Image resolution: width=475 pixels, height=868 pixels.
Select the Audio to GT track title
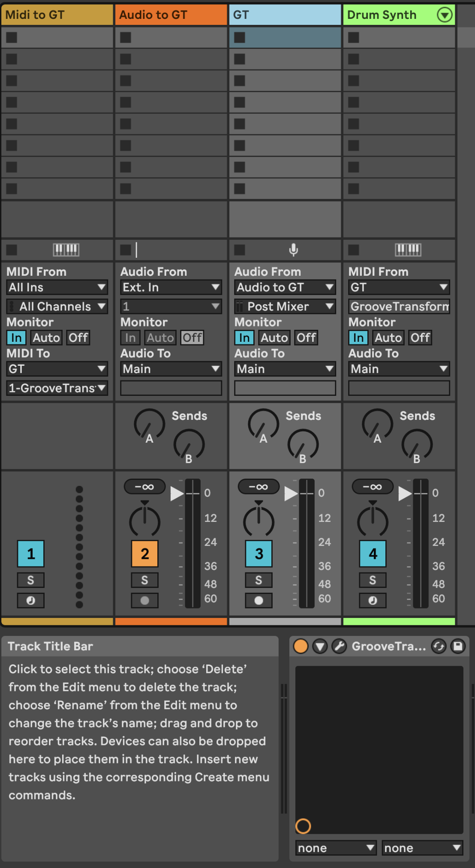coord(171,15)
